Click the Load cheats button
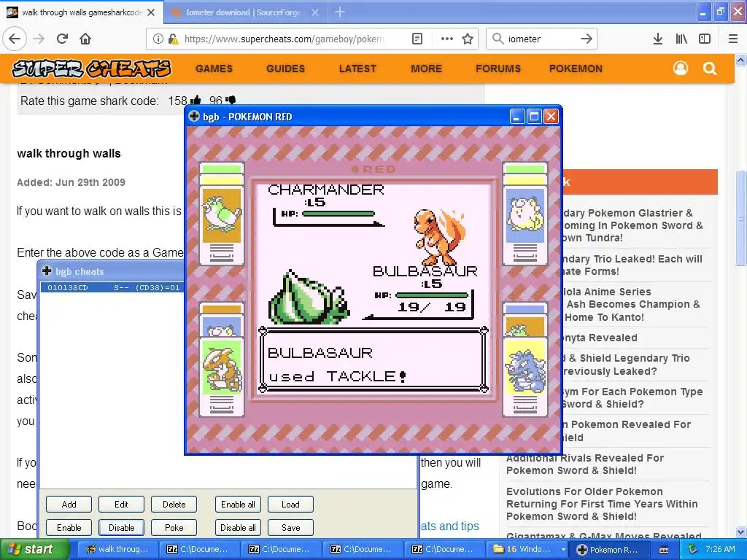This screenshot has height=560, width=747. tap(290, 505)
